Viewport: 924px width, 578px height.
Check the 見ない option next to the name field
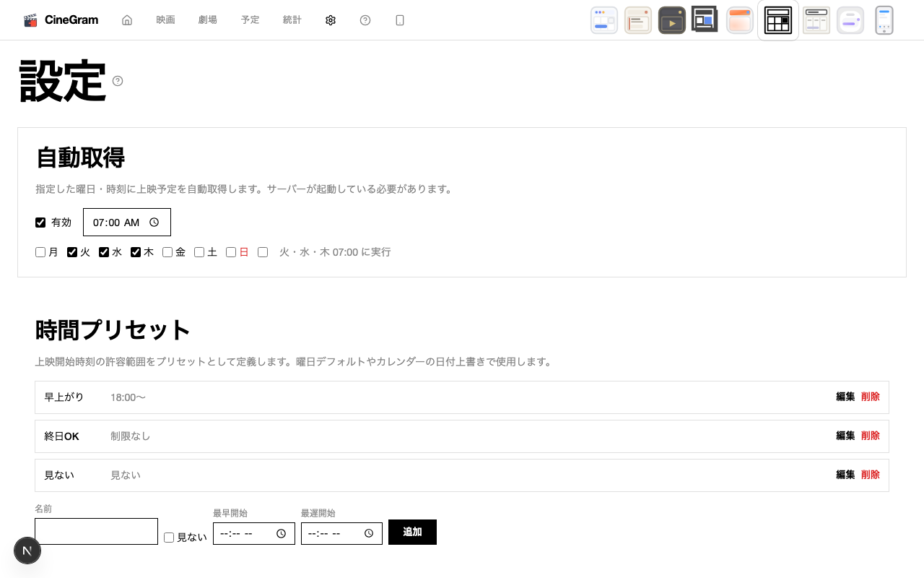168,537
